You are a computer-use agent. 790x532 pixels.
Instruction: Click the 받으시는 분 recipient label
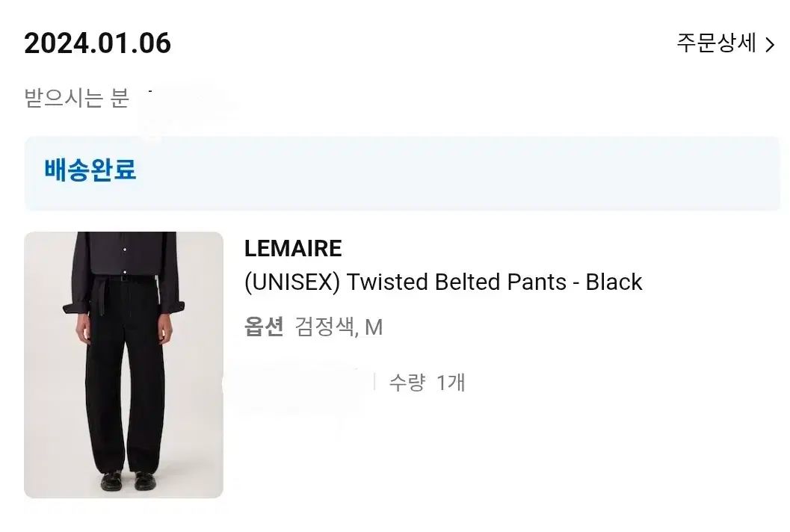click(76, 98)
